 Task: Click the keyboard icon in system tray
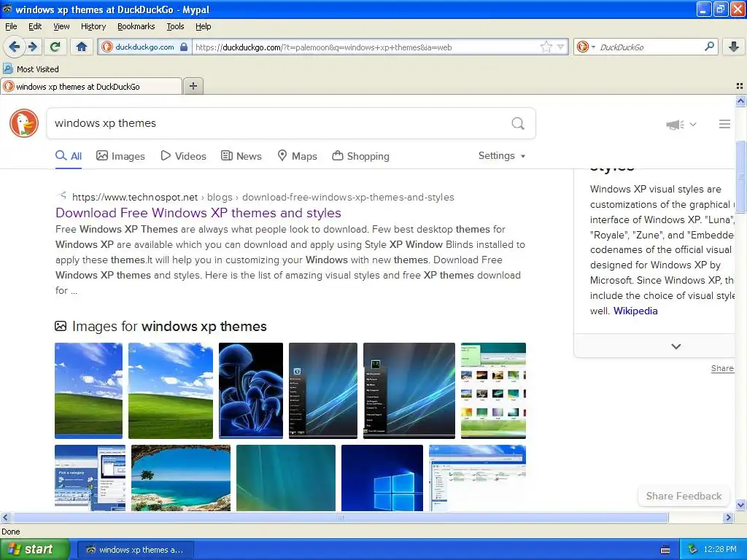coord(665,550)
